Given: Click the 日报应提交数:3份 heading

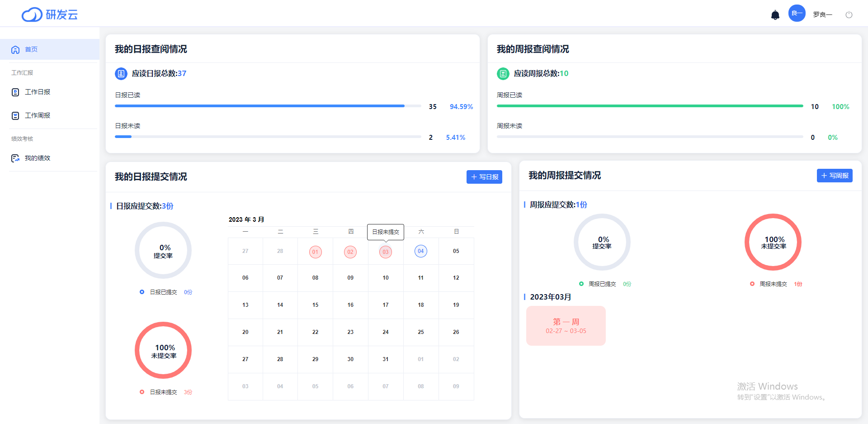Looking at the screenshot, I should [x=145, y=206].
